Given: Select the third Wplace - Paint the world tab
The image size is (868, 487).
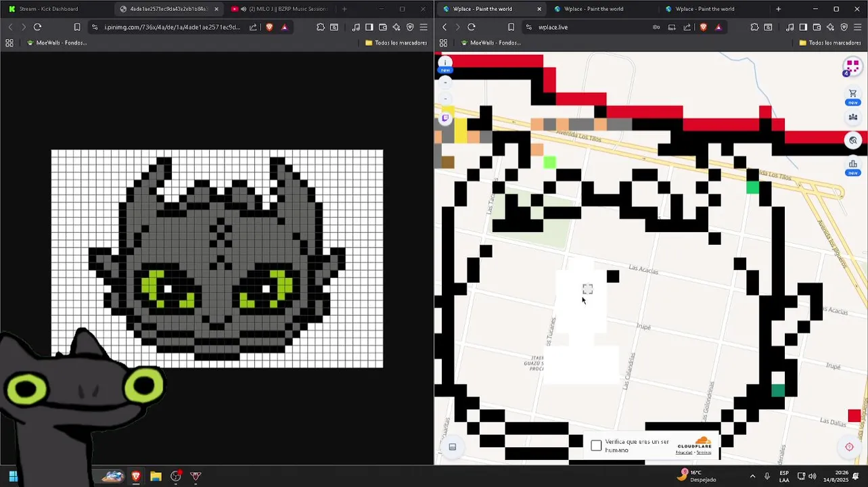Looking at the screenshot, I should point(714,9).
